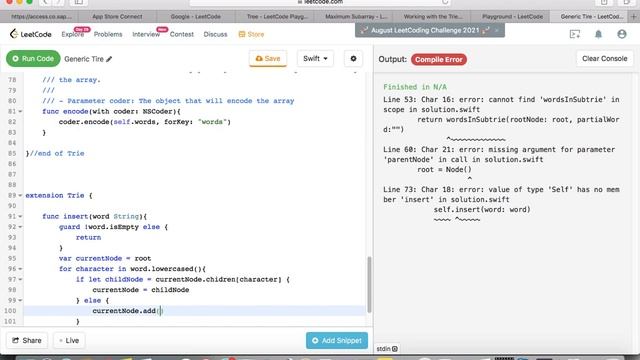Switch to the App Store Connect tab
This screenshot has width=640, height=360.
[117, 17]
